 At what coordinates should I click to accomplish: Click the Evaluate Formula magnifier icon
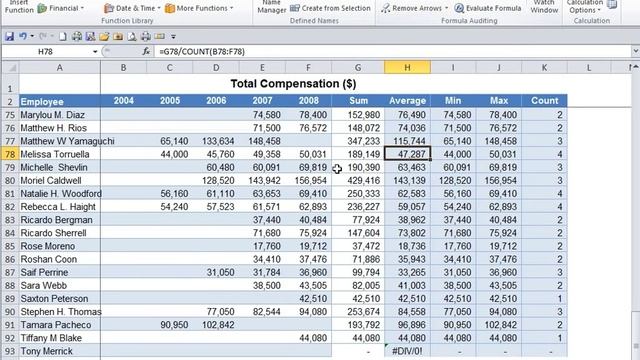[x=459, y=8]
